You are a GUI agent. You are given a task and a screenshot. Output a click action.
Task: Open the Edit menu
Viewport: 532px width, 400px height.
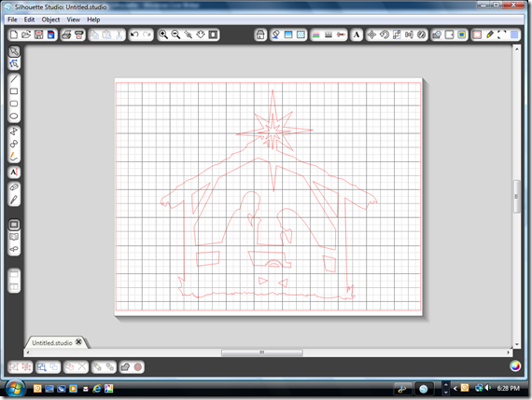pyautogui.click(x=29, y=20)
